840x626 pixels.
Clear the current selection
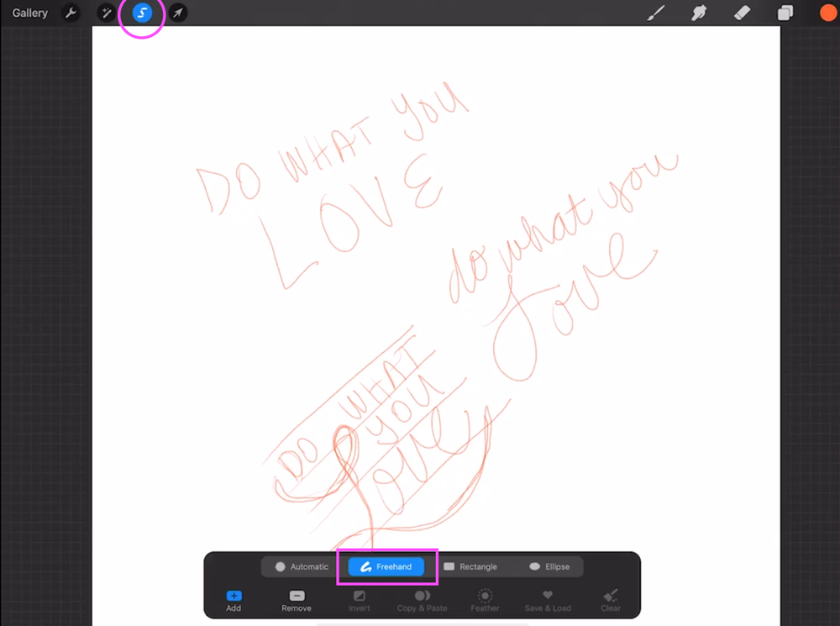pos(610,598)
